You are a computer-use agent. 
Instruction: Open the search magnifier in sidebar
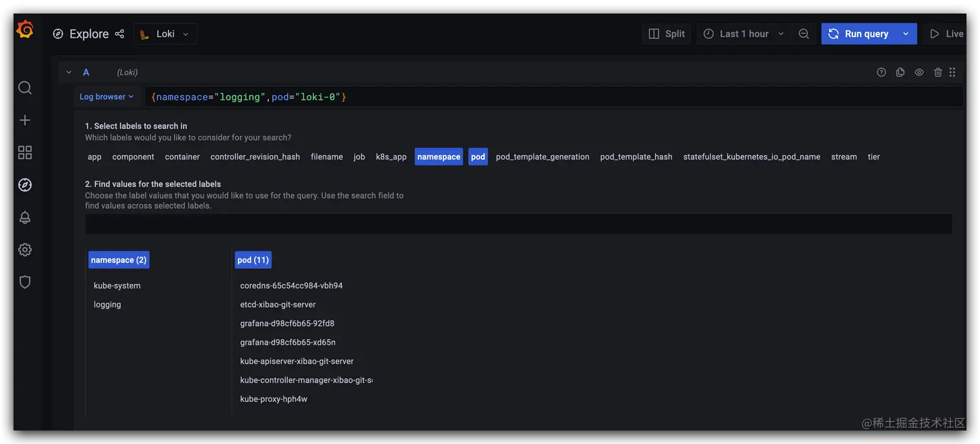[x=25, y=88]
